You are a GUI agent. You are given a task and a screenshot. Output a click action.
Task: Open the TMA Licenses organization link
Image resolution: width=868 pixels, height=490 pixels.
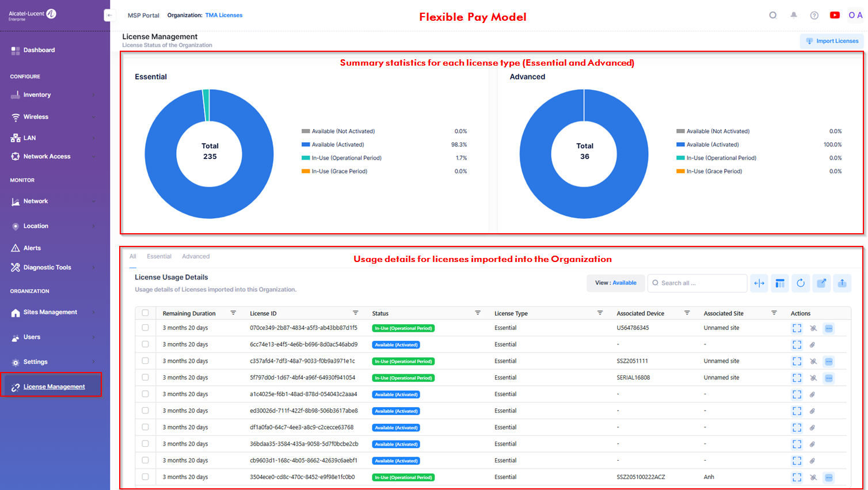coord(224,16)
